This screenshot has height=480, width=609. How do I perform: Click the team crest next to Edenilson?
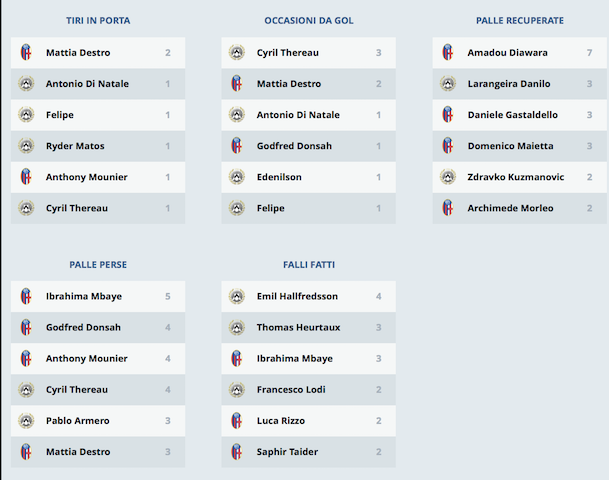click(x=237, y=177)
